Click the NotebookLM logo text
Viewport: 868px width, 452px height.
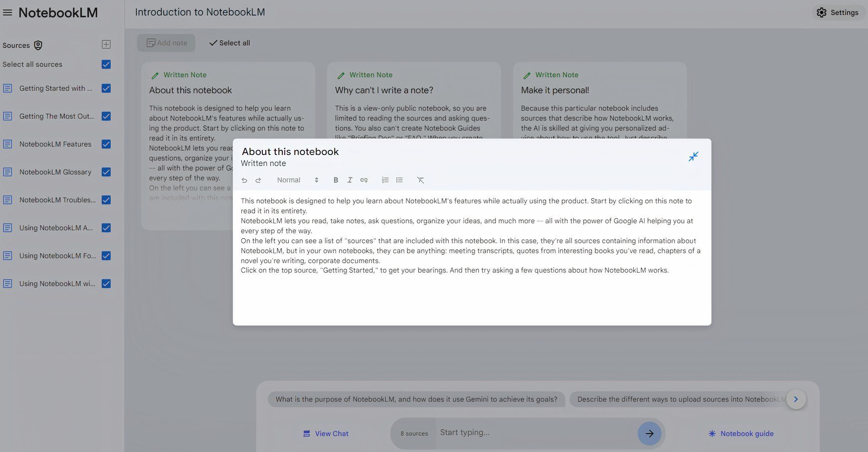(58, 12)
